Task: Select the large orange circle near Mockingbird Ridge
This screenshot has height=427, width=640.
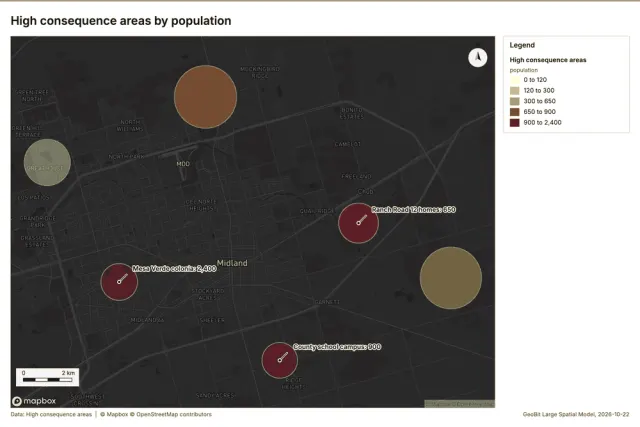Action: 205,97
